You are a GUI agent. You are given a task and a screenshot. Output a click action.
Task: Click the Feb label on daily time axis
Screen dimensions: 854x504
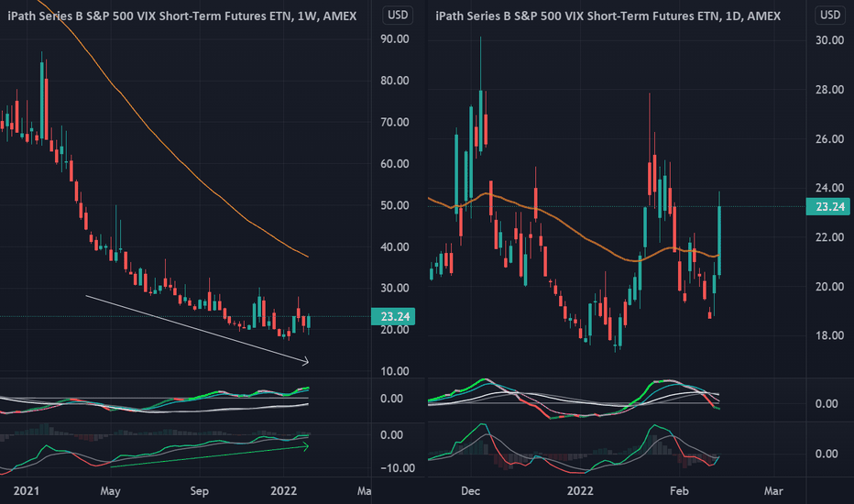679,491
